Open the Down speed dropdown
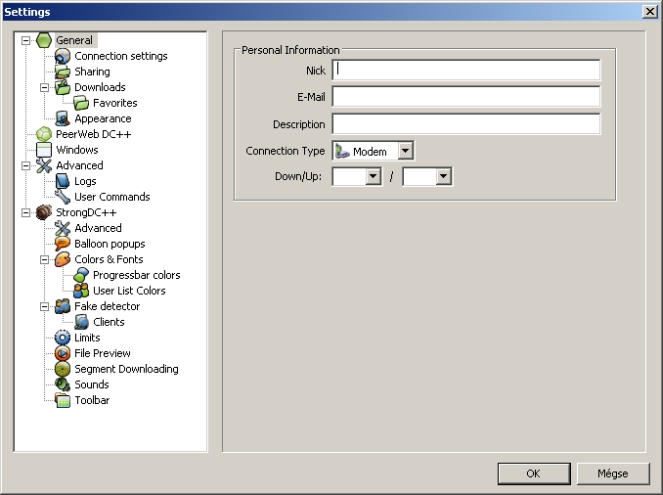The height and width of the screenshot is (495, 663). coord(374,177)
